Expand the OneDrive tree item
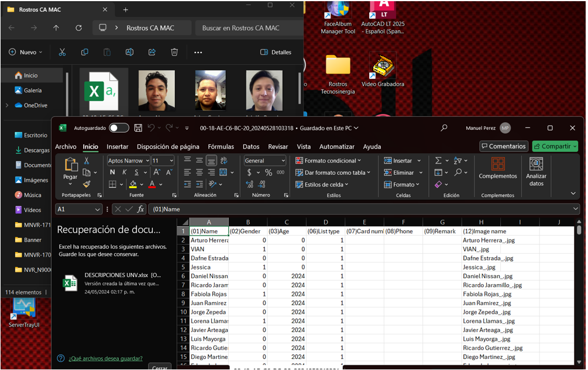This screenshot has height=370, width=588. [x=7, y=105]
